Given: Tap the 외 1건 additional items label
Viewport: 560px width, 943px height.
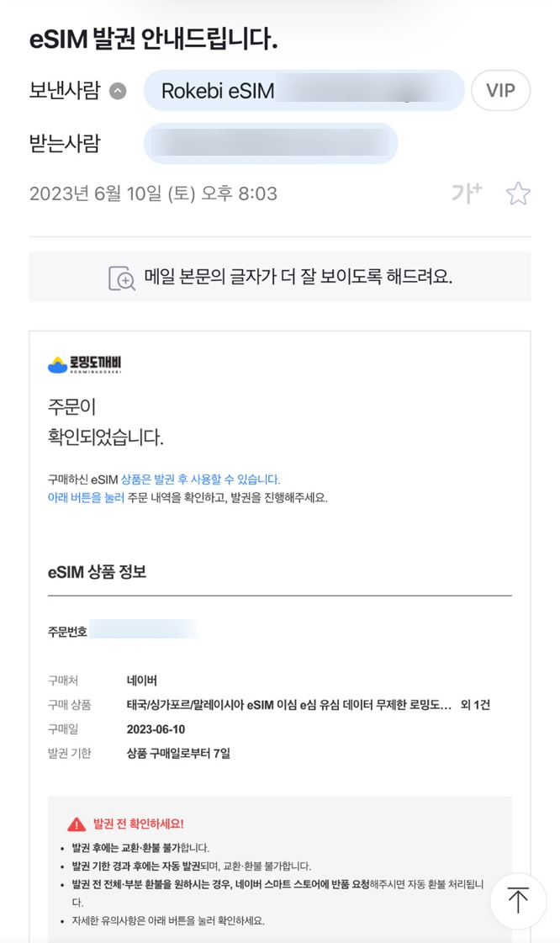Looking at the screenshot, I should tap(475, 705).
